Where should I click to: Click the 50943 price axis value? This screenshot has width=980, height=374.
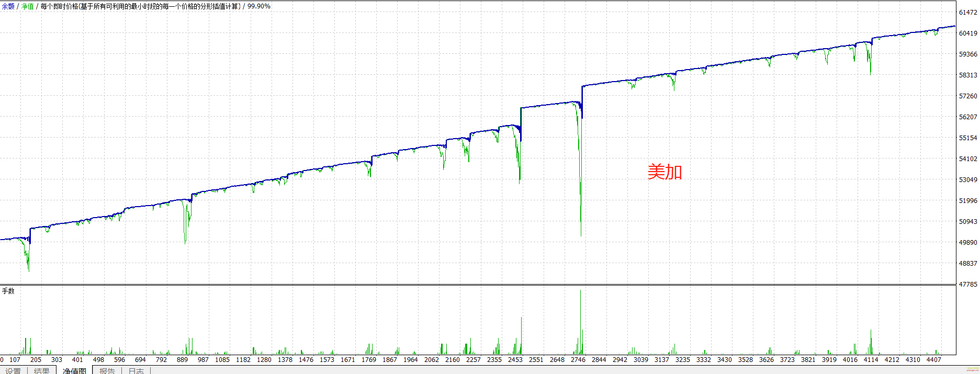(x=968, y=221)
